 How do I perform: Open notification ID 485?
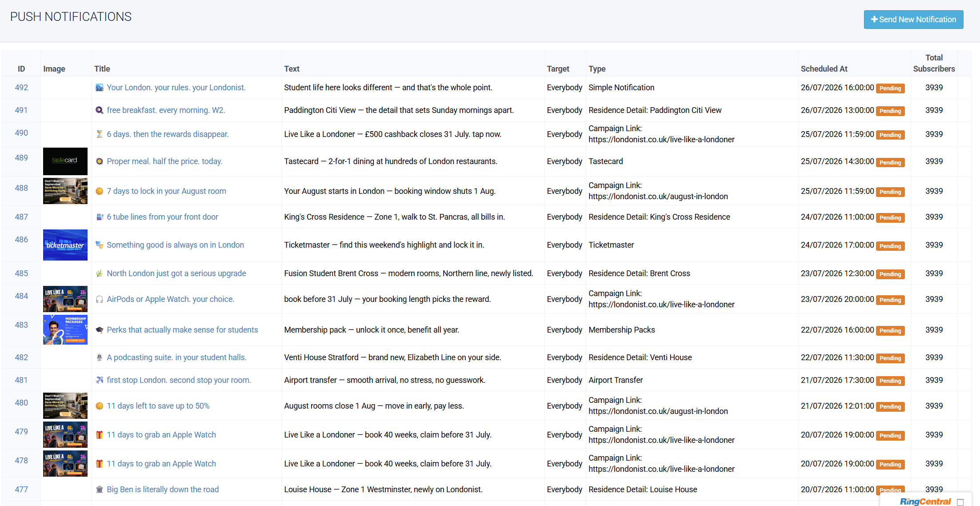21,273
